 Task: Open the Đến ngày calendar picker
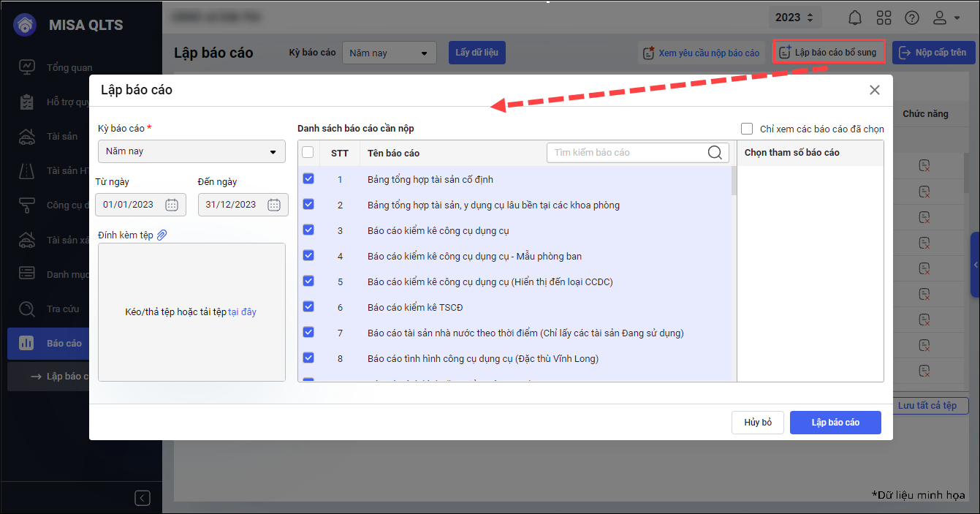click(274, 205)
